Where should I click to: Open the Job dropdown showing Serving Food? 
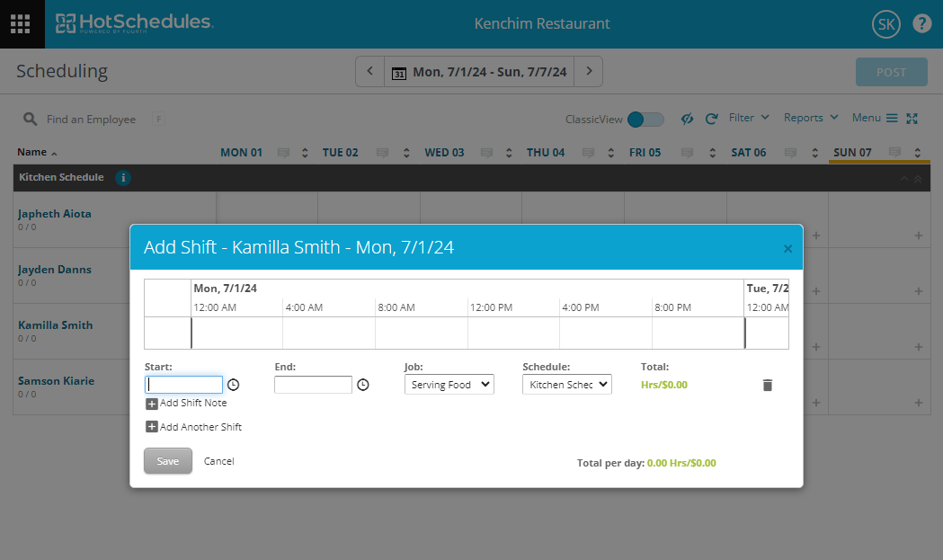tap(449, 384)
